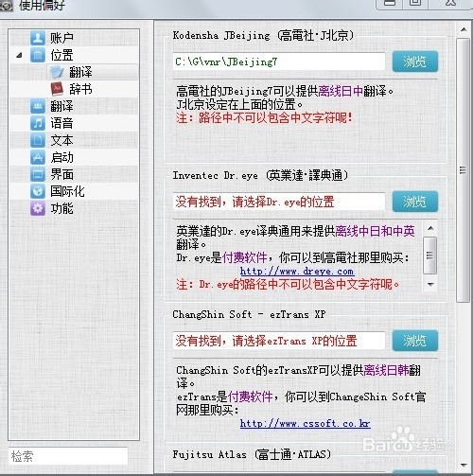This screenshot has height=476, width=473.
Task: Click the 检索 search box
Action: [x=68, y=456]
